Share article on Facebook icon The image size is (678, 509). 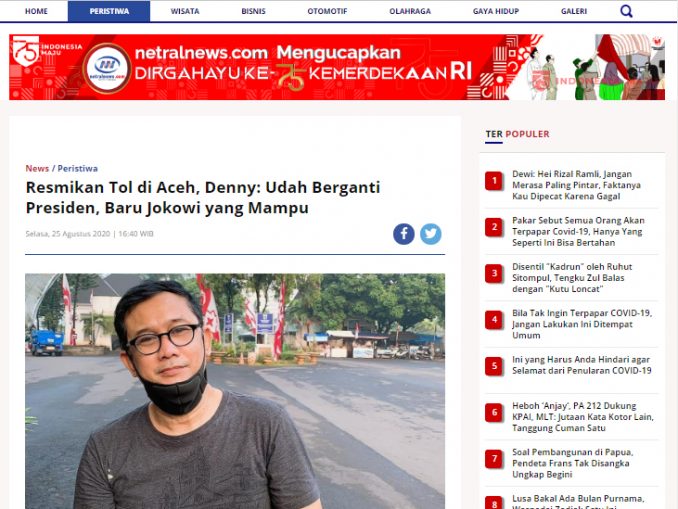point(404,234)
